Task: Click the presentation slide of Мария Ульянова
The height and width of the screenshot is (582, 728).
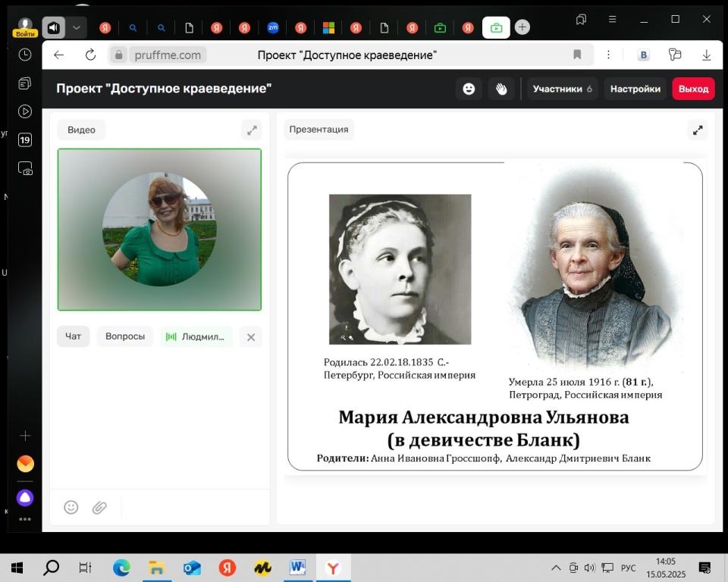Action: [495, 316]
